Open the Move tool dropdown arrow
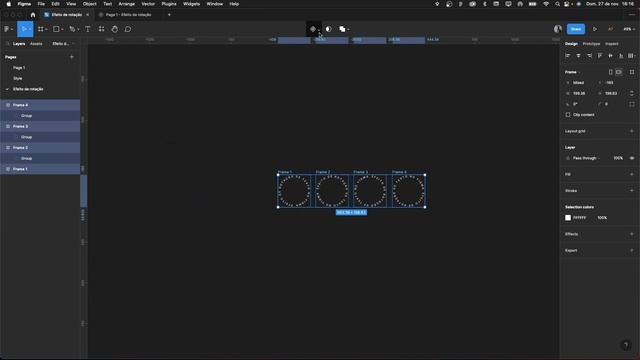 30,29
